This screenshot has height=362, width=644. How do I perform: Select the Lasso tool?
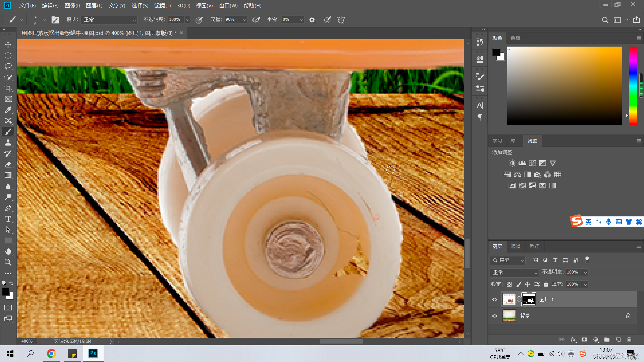click(8, 66)
